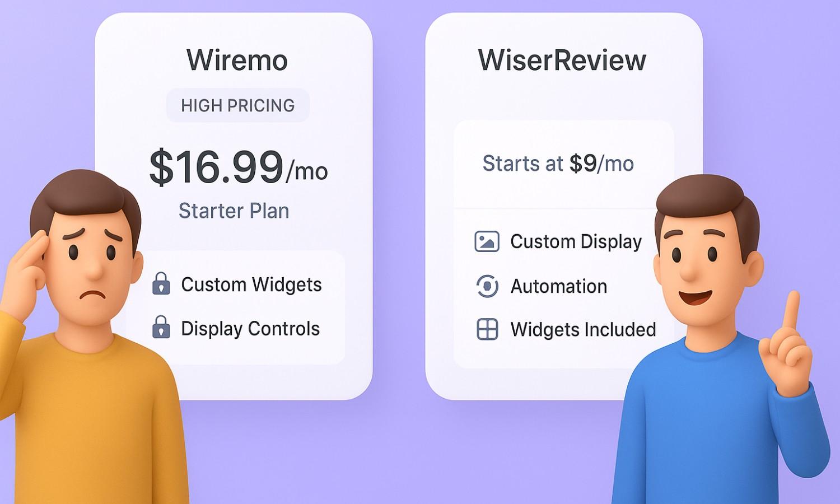Image resolution: width=840 pixels, height=504 pixels.
Task: Select the WiserReview card title
Action: (562, 60)
